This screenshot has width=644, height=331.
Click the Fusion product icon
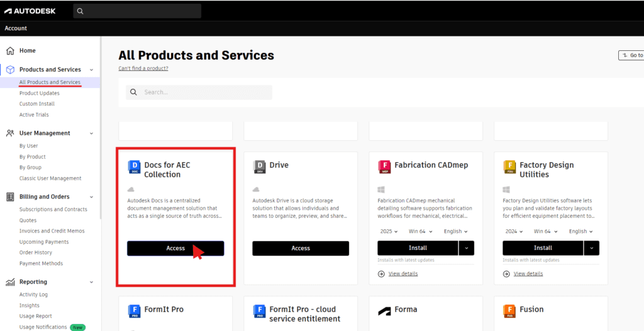tap(509, 310)
